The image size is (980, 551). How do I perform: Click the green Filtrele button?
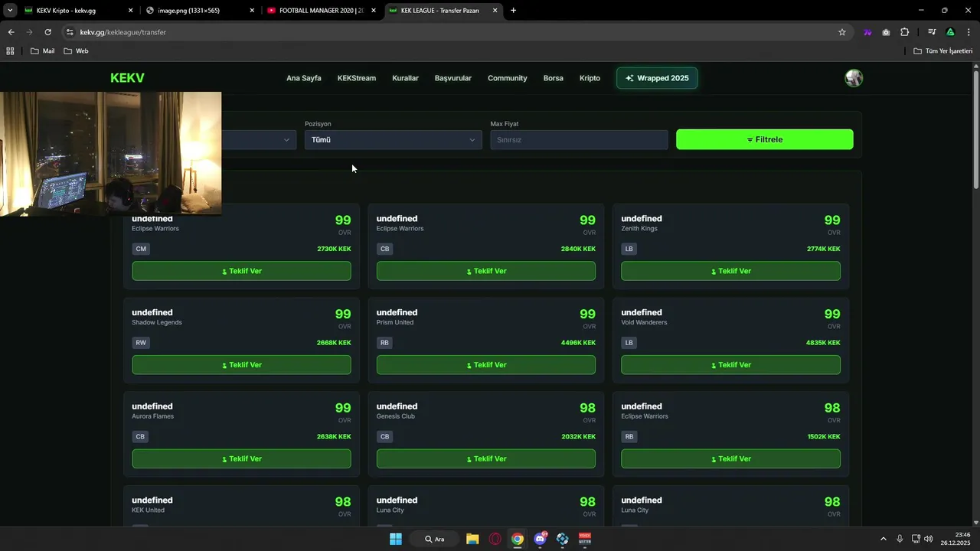tap(764, 139)
